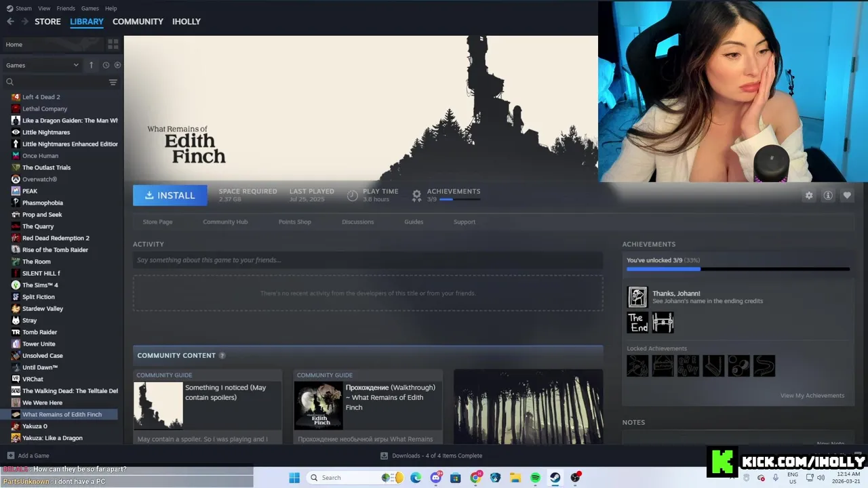Switch to the STORE tab
This screenshot has height=488, width=868.
coord(47,22)
